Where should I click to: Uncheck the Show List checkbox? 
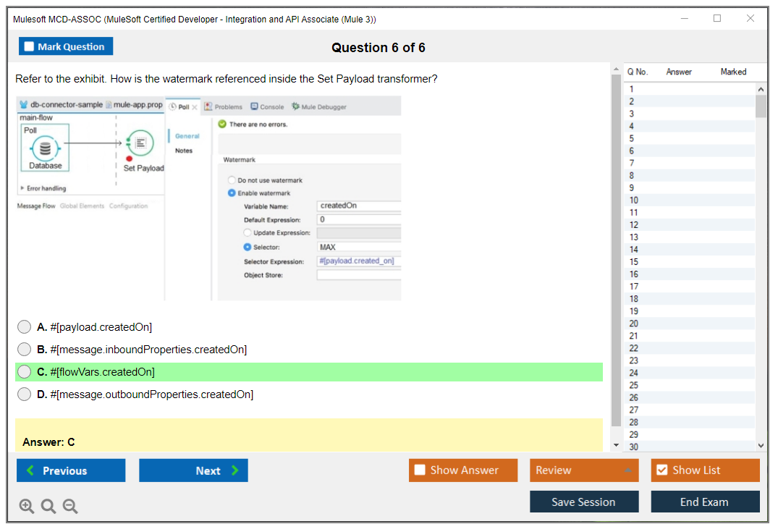point(661,470)
